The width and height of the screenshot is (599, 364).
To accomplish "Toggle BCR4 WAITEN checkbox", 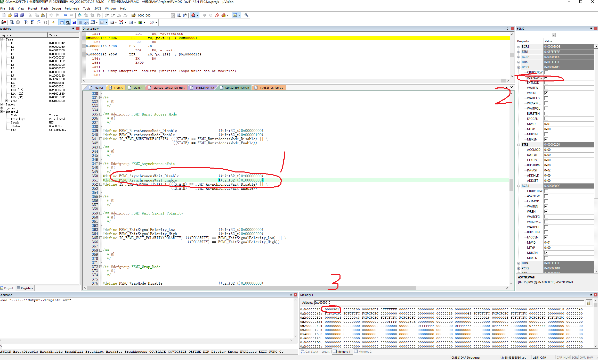I will coord(546,206).
